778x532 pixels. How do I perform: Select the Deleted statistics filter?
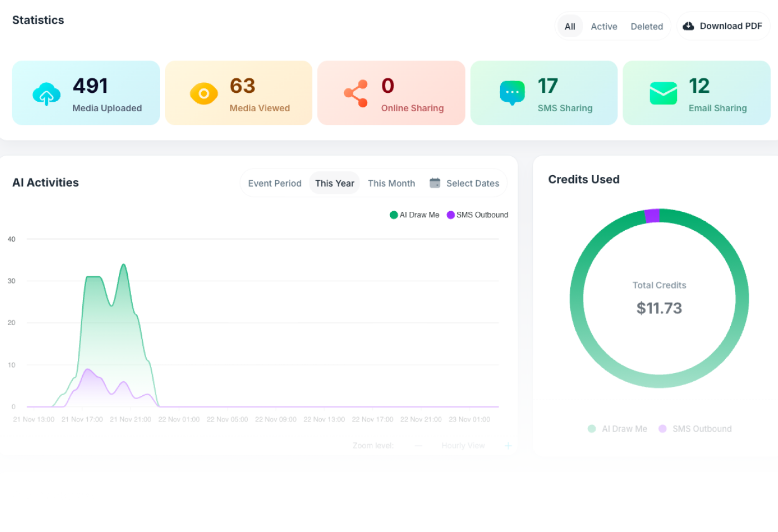(x=647, y=26)
